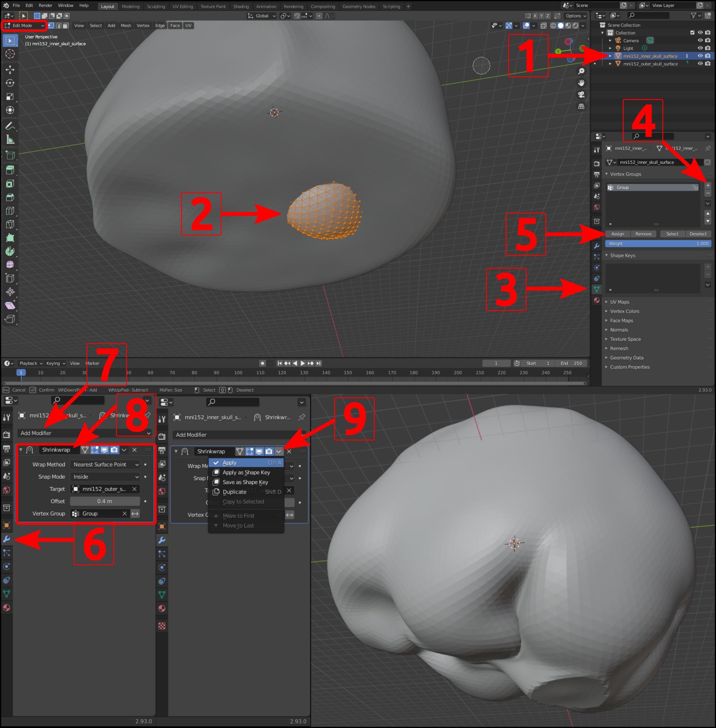Screen dimensions: 716x728
Task: Click plus button to add vertex group
Action: pos(707,185)
